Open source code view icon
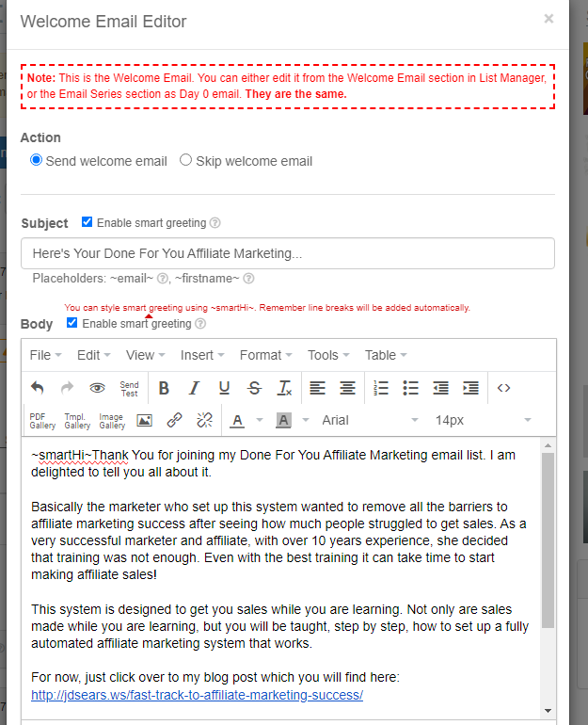 pos(503,388)
